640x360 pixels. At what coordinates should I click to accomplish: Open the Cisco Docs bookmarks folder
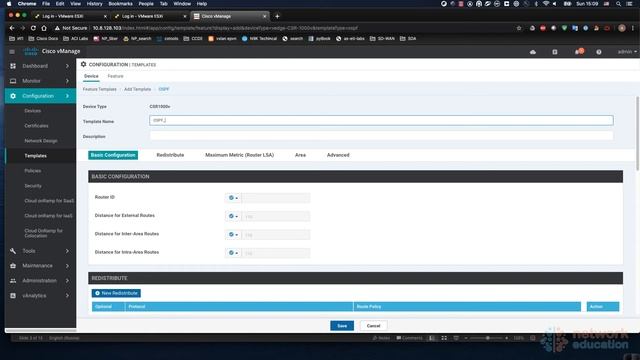point(43,39)
